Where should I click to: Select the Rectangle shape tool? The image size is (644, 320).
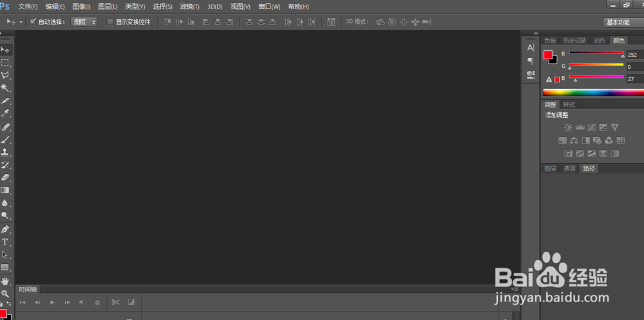click(x=5, y=267)
